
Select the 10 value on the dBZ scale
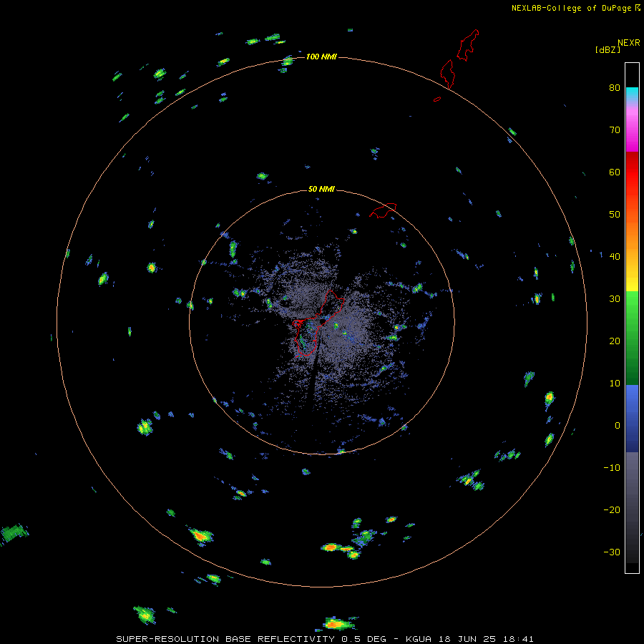click(x=615, y=384)
